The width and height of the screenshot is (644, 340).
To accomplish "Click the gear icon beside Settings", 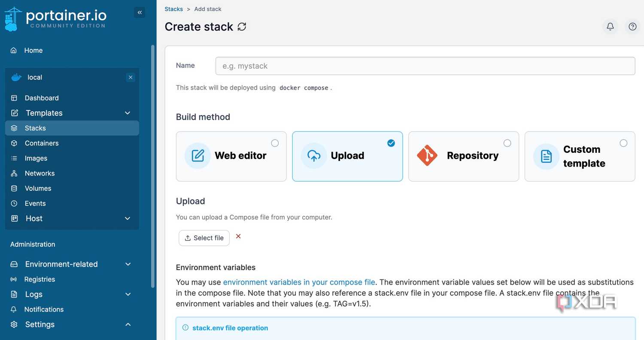I will coord(14,325).
